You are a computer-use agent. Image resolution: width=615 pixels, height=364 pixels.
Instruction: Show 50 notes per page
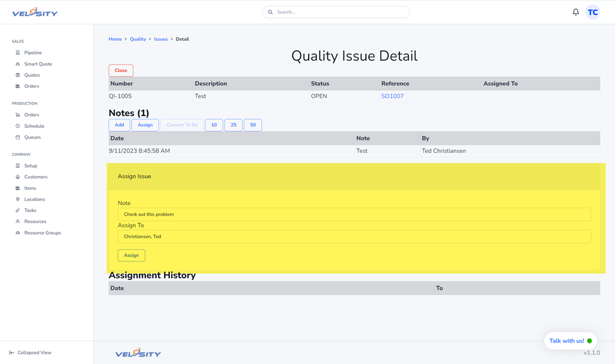click(253, 125)
